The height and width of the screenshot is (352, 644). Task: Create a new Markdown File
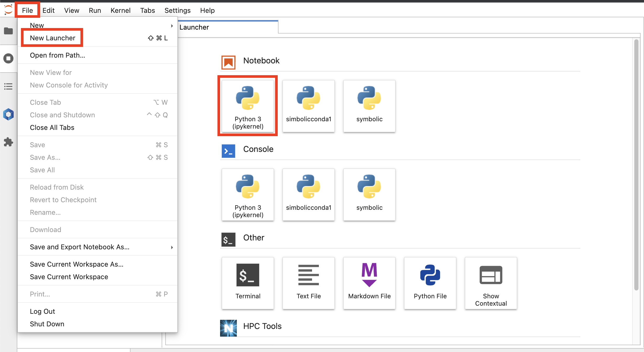click(369, 280)
